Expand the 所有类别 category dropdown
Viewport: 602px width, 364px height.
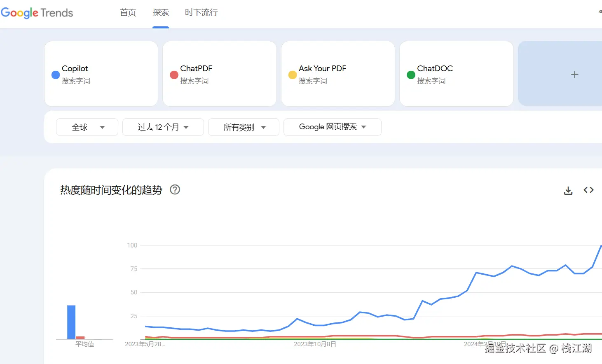pyautogui.click(x=244, y=127)
